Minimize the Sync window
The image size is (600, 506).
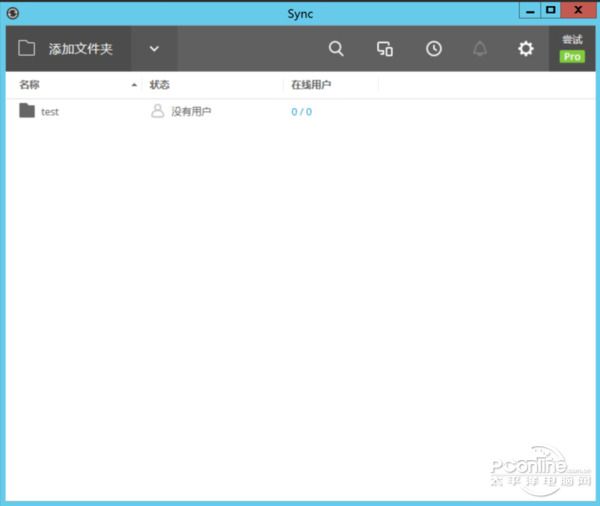tap(530, 10)
